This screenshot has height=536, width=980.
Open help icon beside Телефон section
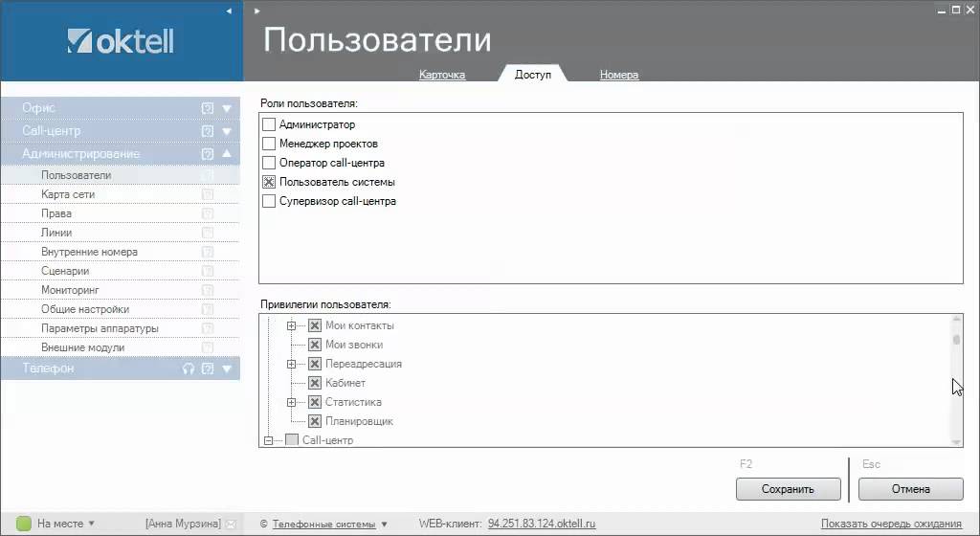(x=208, y=368)
